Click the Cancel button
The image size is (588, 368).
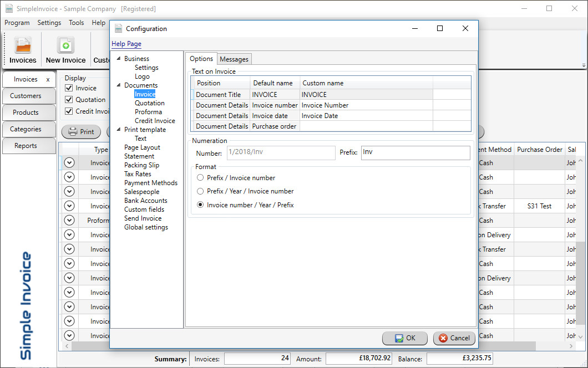(454, 338)
